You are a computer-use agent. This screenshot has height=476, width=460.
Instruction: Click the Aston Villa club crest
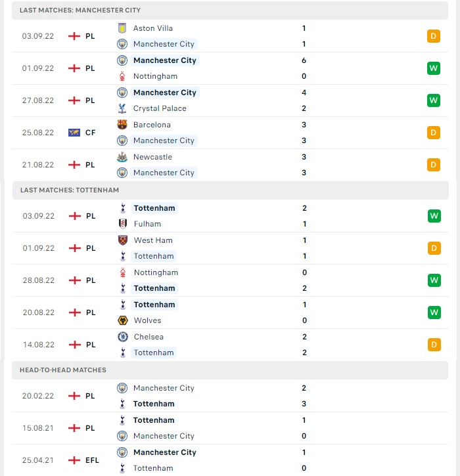click(122, 28)
